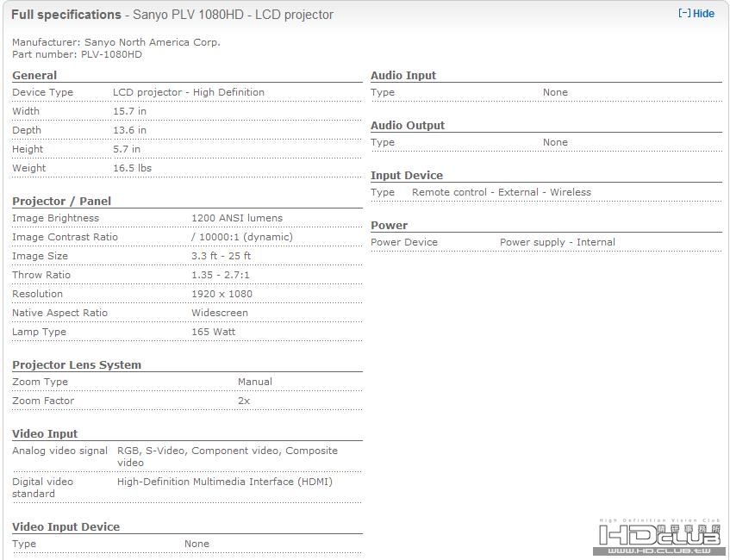The height and width of the screenshot is (560, 730).
Task: Click the Image Contrast Ratio label
Action: pyautogui.click(x=65, y=237)
